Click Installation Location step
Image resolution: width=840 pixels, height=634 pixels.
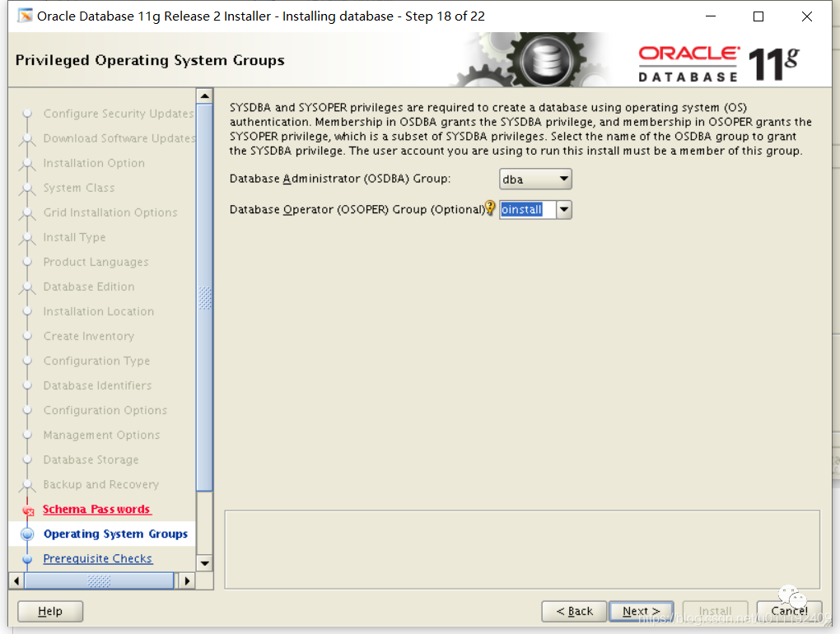coord(99,311)
